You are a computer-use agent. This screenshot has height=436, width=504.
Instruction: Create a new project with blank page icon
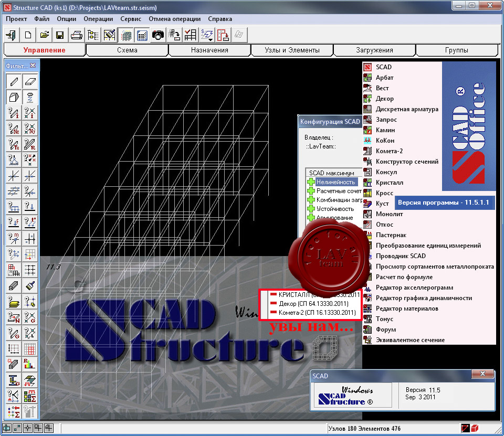[28, 35]
